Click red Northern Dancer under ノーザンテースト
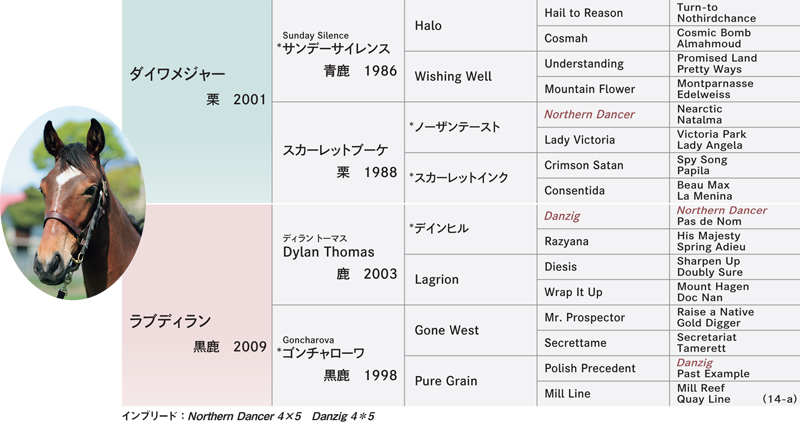The image size is (800, 425). (x=589, y=114)
